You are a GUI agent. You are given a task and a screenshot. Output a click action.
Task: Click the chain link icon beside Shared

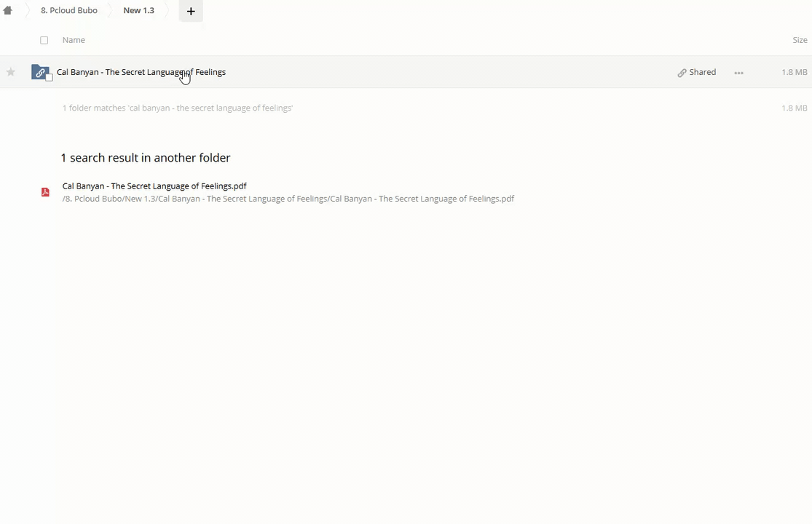coord(682,73)
